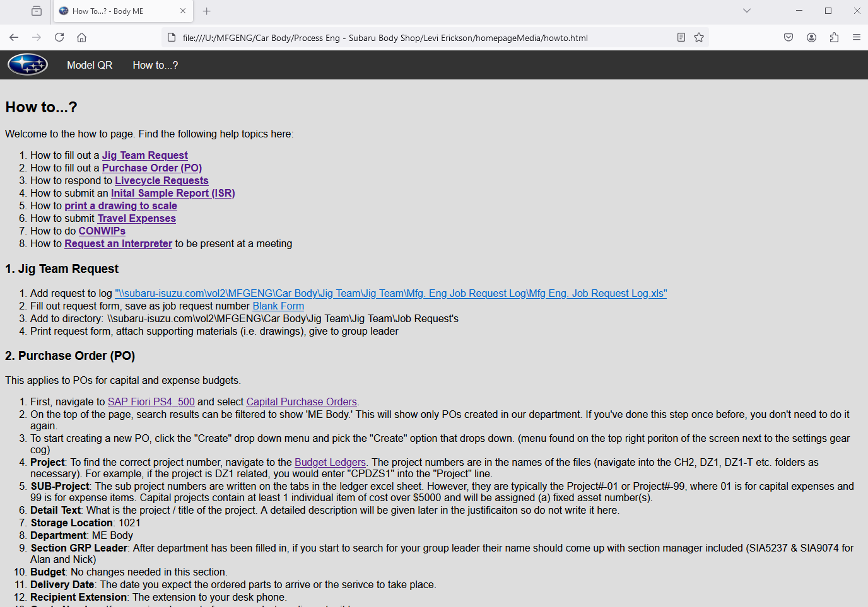Click the Budget Ledgers link
The image size is (868, 607).
(330, 463)
